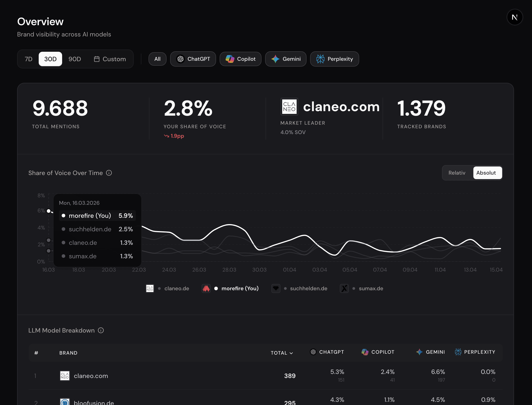Click the ChatGPT icon in the table header
This screenshot has height=405, width=532.
pyautogui.click(x=313, y=352)
